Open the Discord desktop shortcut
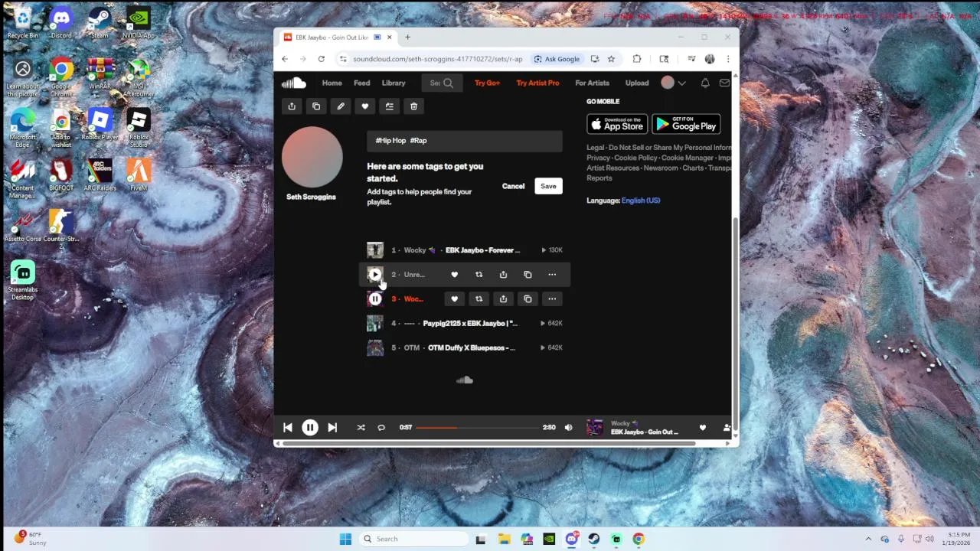The image size is (980, 551). [x=61, y=21]
